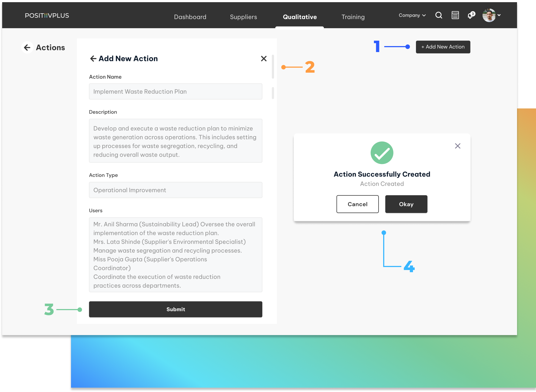Dismiss the success dialog with X

pos(458,146)
